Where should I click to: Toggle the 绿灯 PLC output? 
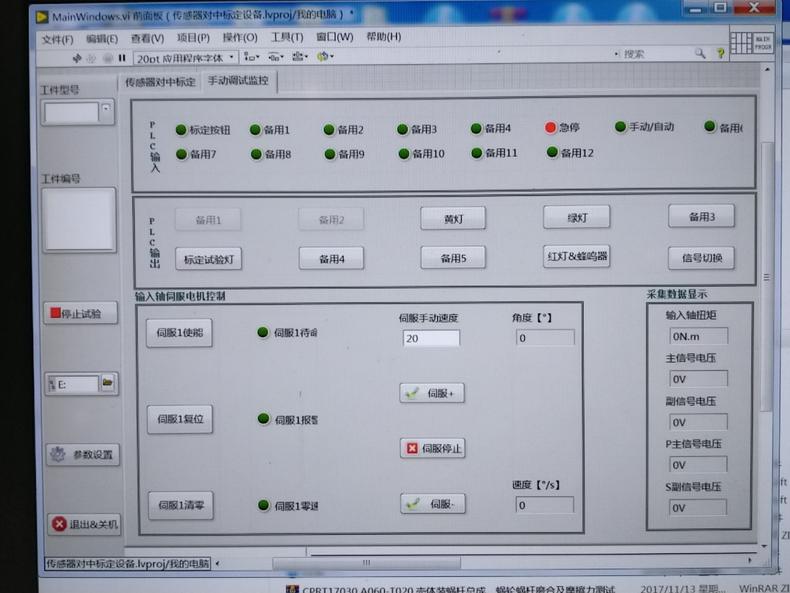click(x=576, y=217)
